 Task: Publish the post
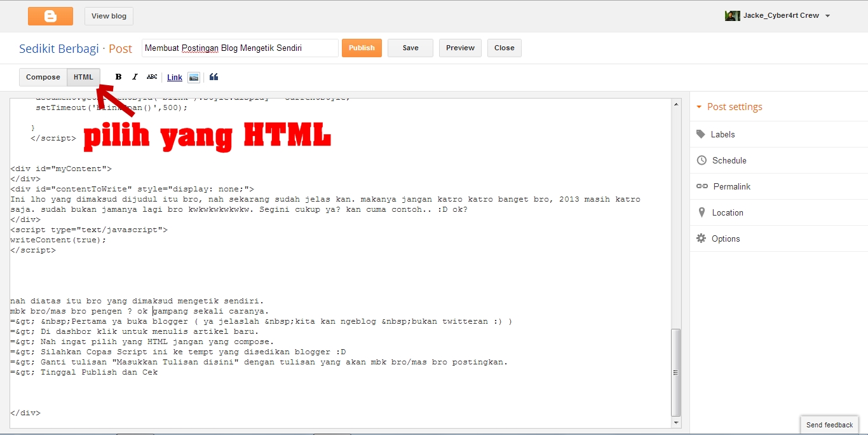362,48
